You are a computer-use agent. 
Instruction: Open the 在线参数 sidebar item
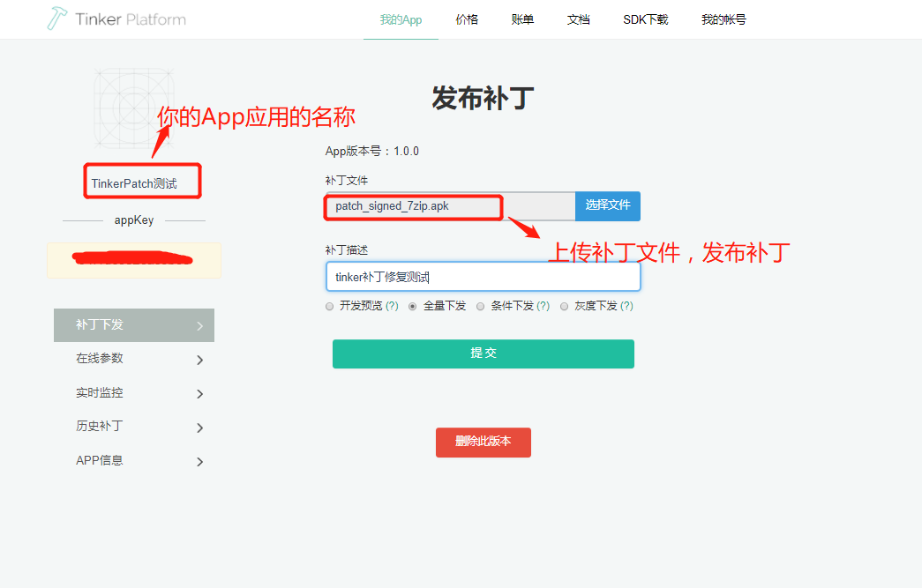point(134,359)
